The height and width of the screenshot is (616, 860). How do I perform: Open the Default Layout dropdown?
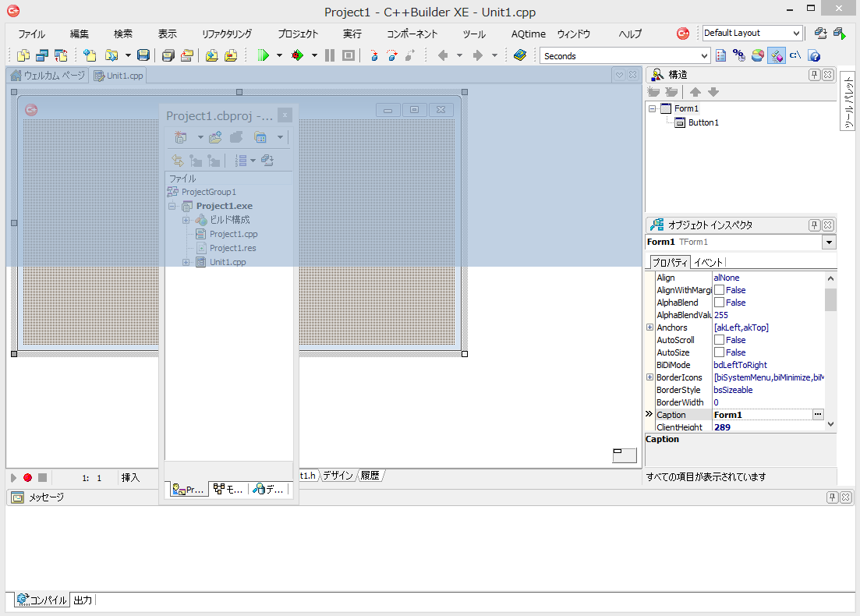point(796,34)
